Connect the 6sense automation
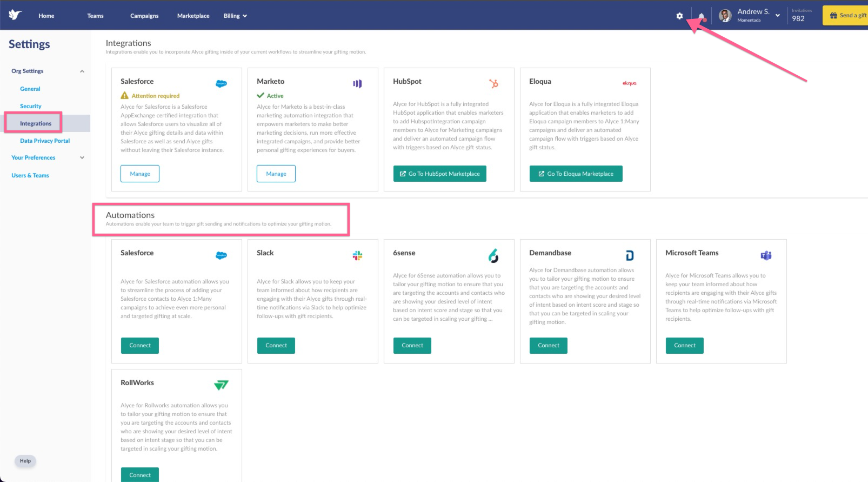This screenshot has height=482, width=868. pos(412,345)
